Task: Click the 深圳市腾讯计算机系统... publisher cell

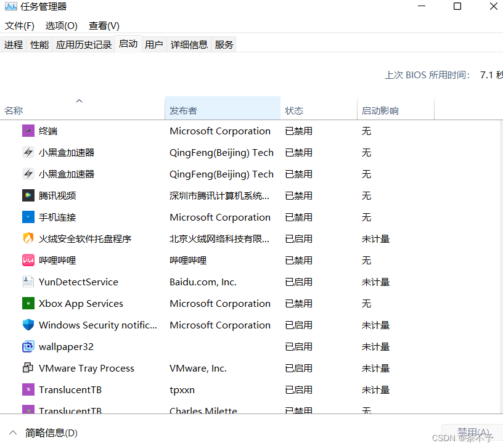Action: click(x=219, y=195)
